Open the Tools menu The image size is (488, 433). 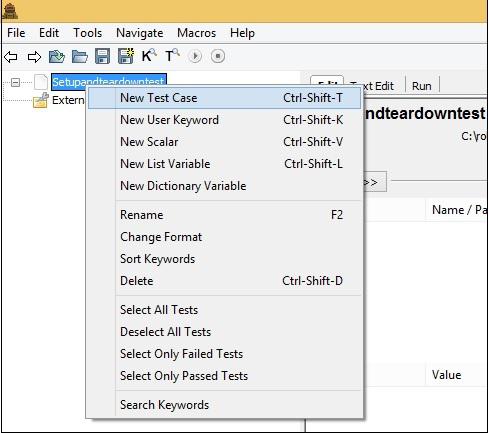[x=88, y=33]
